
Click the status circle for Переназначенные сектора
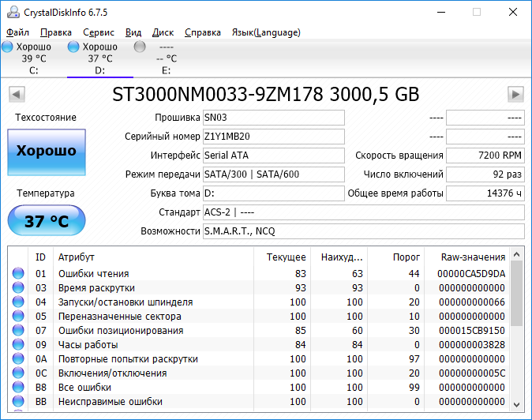pos(18,317)
